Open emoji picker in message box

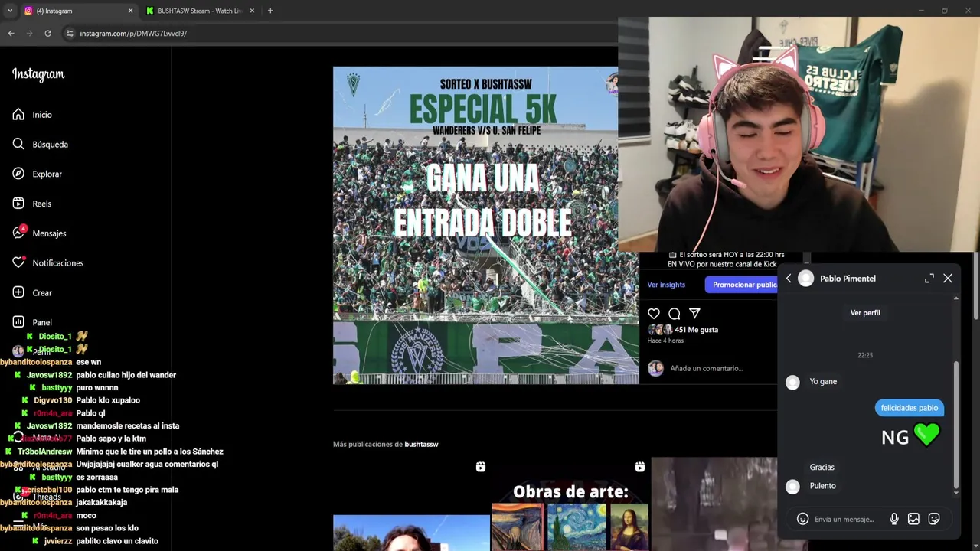802,519
